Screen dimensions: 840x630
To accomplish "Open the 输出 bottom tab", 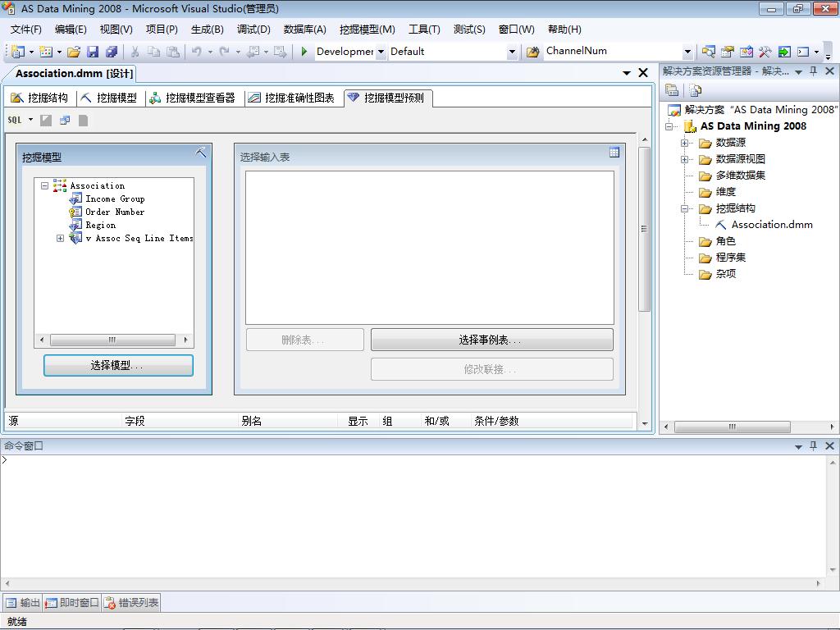I will 23,603.
